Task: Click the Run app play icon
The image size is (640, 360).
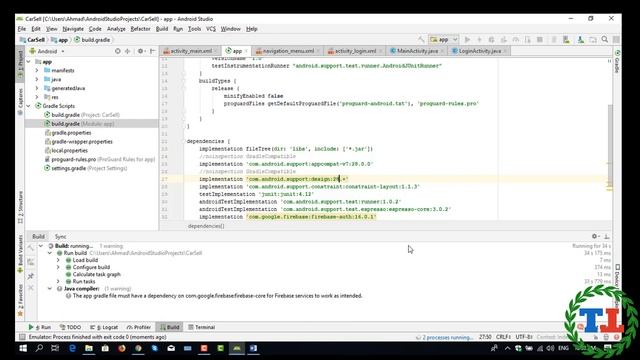Action: [x=467, y=40]
